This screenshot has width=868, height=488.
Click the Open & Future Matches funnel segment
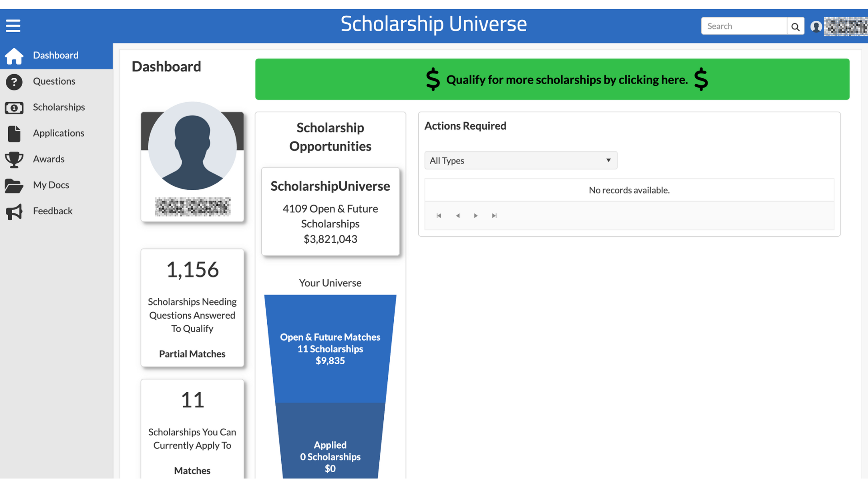click(x=330, y=349)
